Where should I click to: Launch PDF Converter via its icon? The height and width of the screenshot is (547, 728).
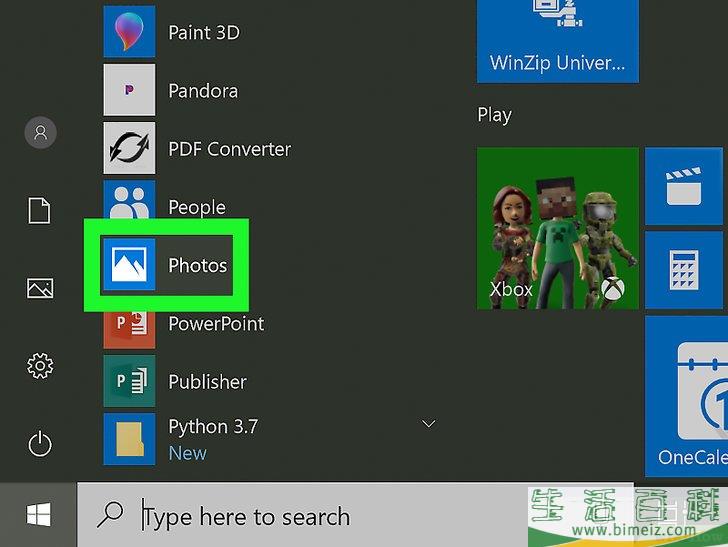click(x=129, y=148)
